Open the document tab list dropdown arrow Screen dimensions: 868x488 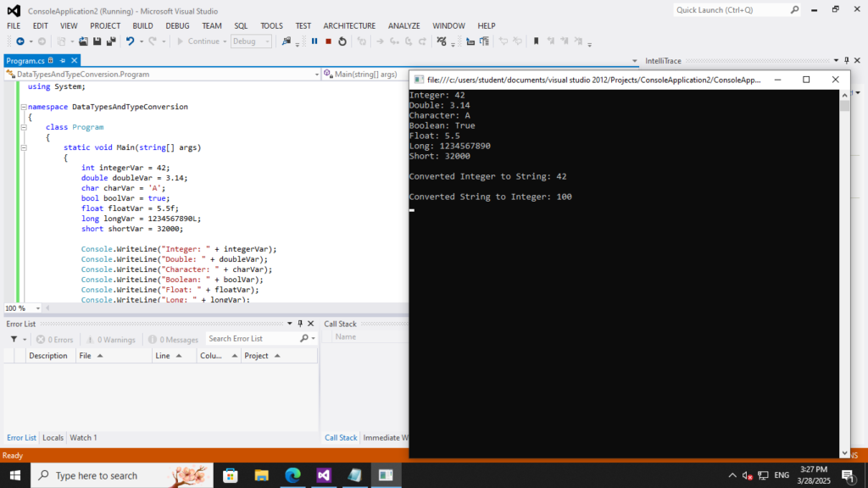pos(634,61)
